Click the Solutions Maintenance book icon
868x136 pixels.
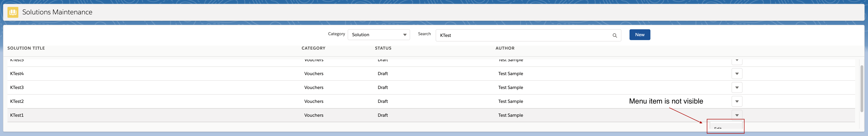(13, 12)
